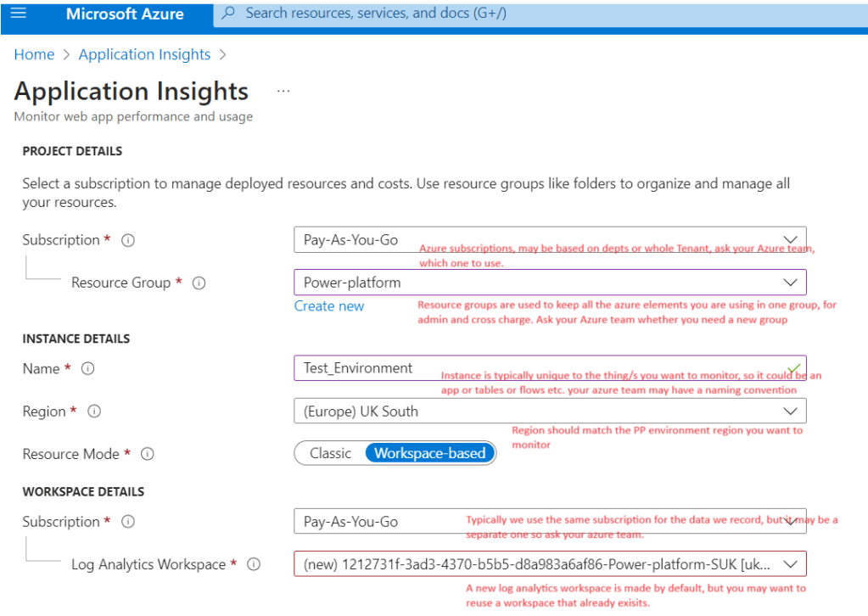The height and width of the screenshot is (616, 868).
Task: Click info icon next to Name
Action: click(x=87, y=369)
